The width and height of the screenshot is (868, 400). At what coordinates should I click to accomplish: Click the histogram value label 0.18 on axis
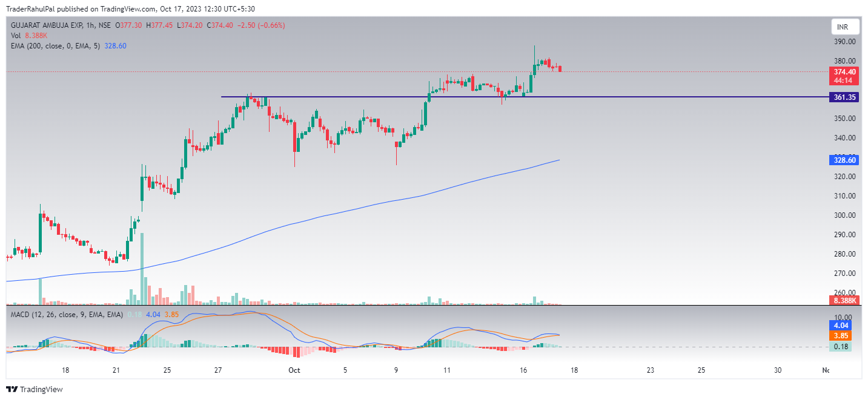pyautogui.click(x=840, y=347)
